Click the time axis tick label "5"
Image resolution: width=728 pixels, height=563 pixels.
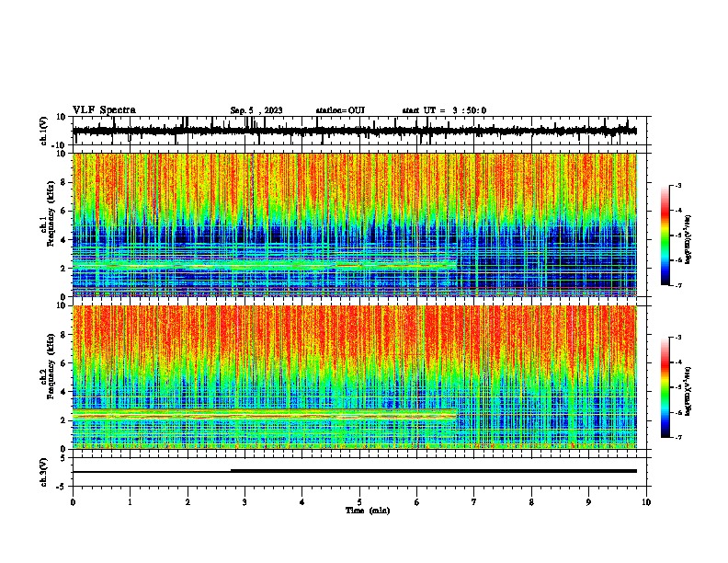359,502
